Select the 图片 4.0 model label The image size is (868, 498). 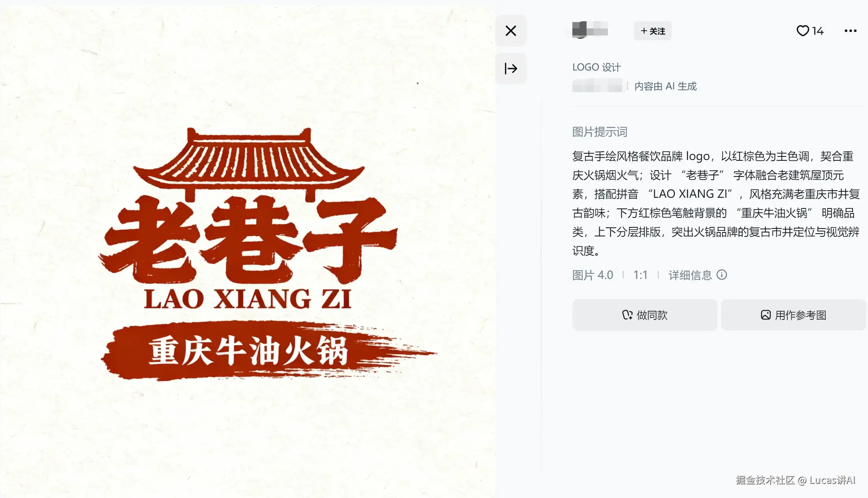point(592,275)
